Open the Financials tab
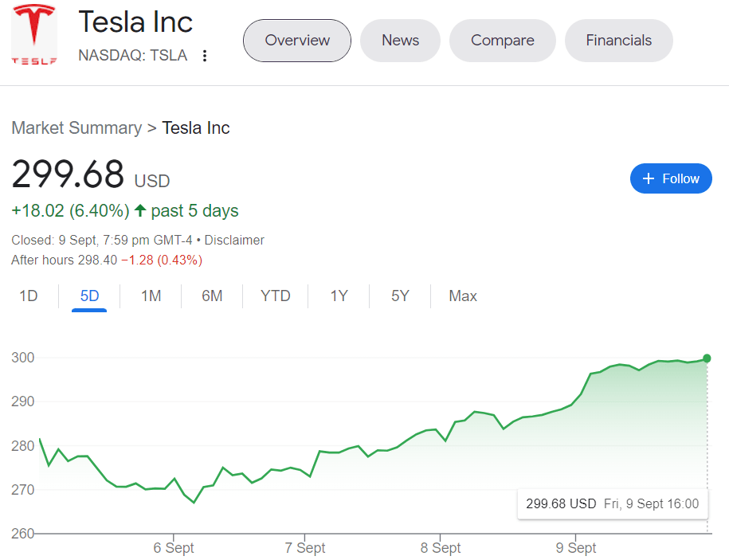The image size is (729, 560). click(x=618, y=41)
